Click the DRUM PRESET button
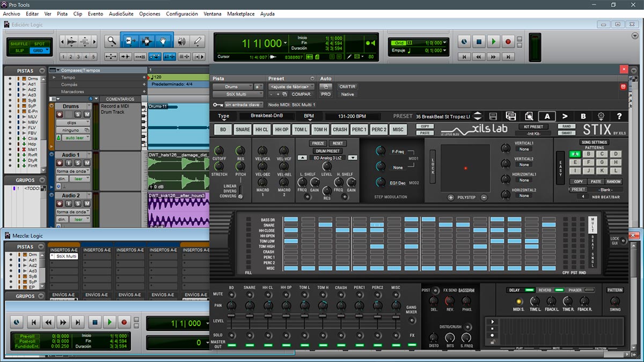 [x=328, y=151]
